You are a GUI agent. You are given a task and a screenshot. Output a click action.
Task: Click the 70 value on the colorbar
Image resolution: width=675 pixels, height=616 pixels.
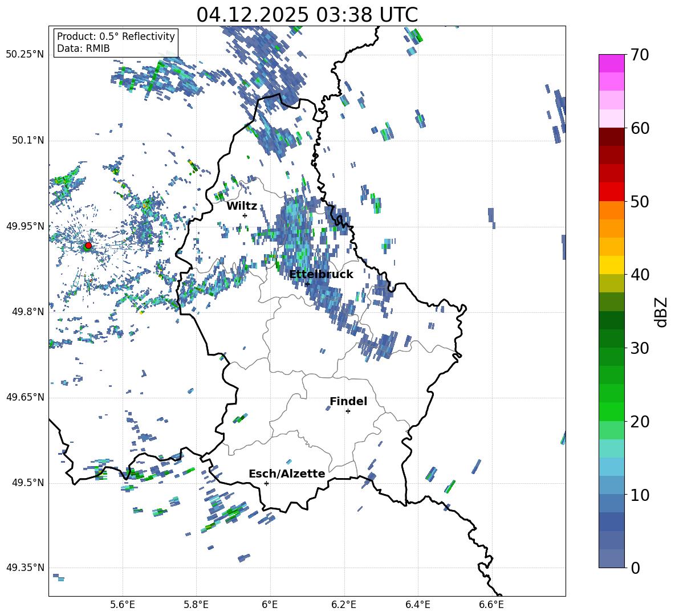(x=639, y=55)
